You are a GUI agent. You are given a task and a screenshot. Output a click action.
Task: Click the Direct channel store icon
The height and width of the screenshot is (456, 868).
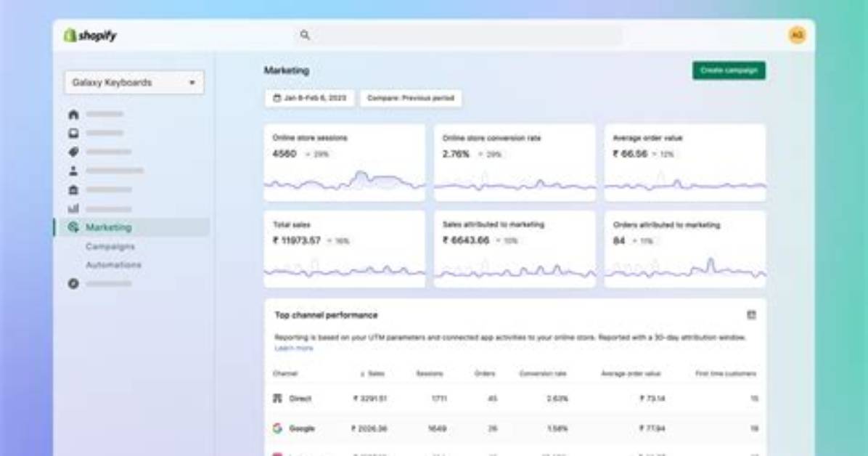[x=277, y=399]
